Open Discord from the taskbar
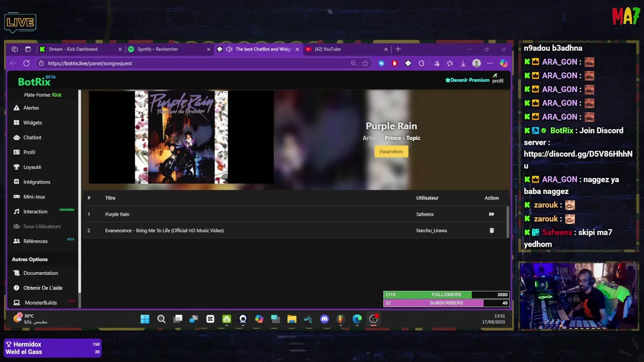644x362 pixels. pos(325,319)
